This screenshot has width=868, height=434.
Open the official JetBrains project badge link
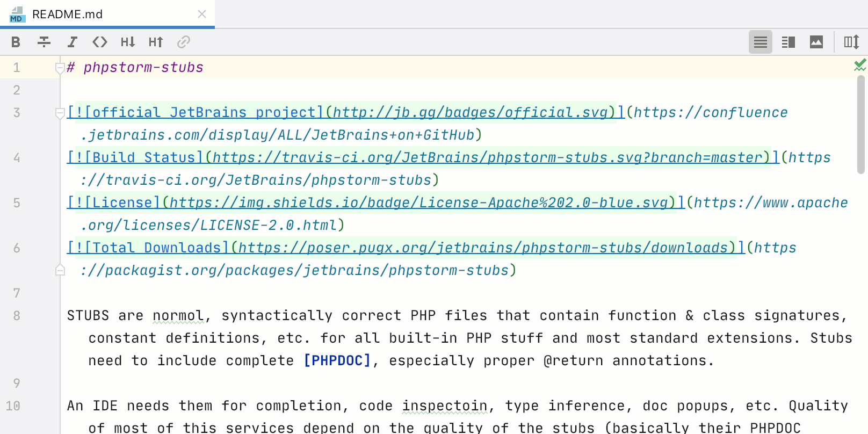pyautogui.click(x=346, y=112)
